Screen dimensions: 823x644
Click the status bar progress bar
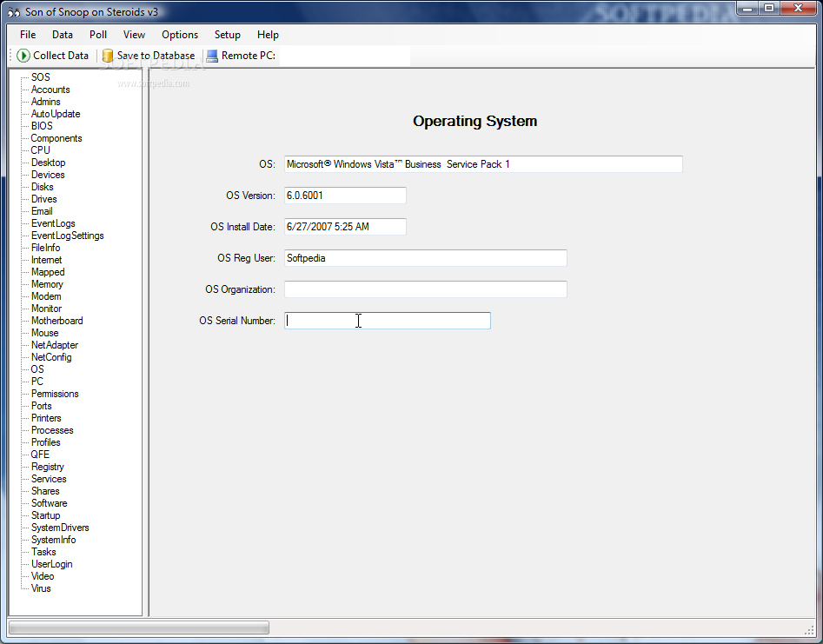click(139, 627)
